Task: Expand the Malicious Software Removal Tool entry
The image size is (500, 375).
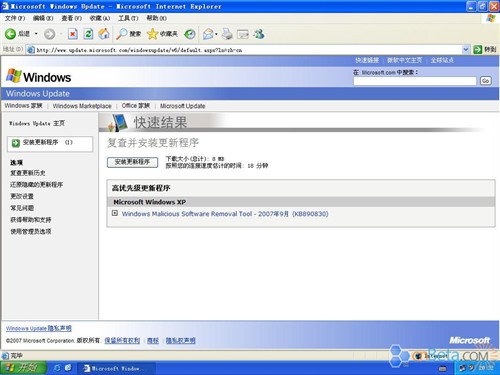Action: (x=115, y=213)
